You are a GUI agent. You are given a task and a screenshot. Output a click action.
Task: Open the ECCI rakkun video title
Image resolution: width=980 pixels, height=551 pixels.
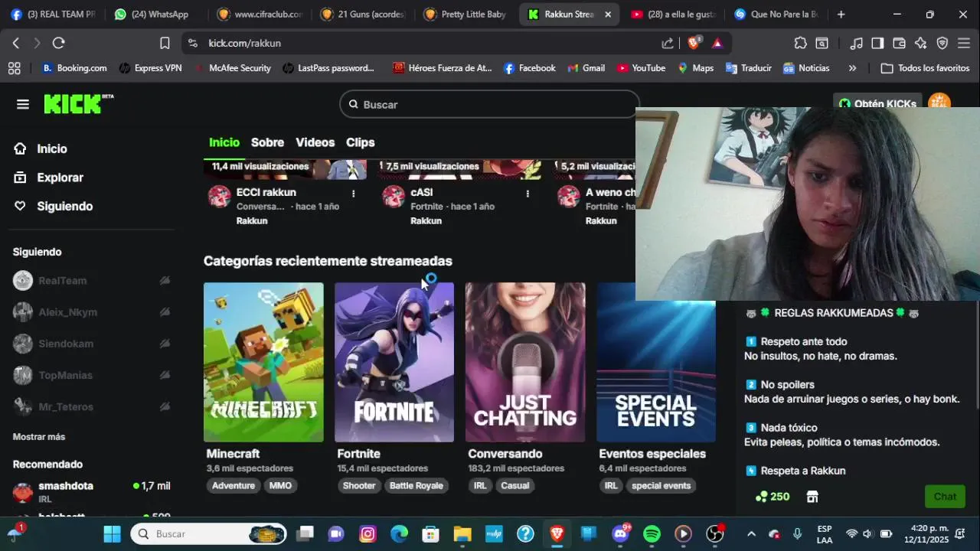coord(266,192)
